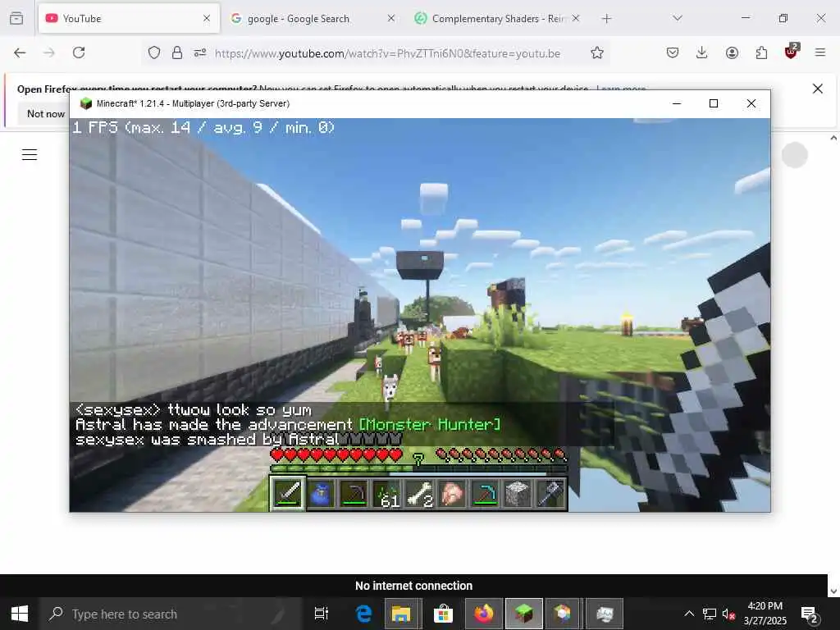Click the hunger drumsticks bar
The height and width of the screenshot is (630, 840).
pyautogui.click(x=501, y=455)
